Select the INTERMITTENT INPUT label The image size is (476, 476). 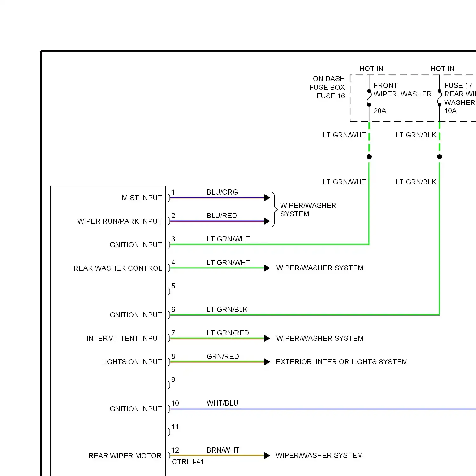[124, 338]
